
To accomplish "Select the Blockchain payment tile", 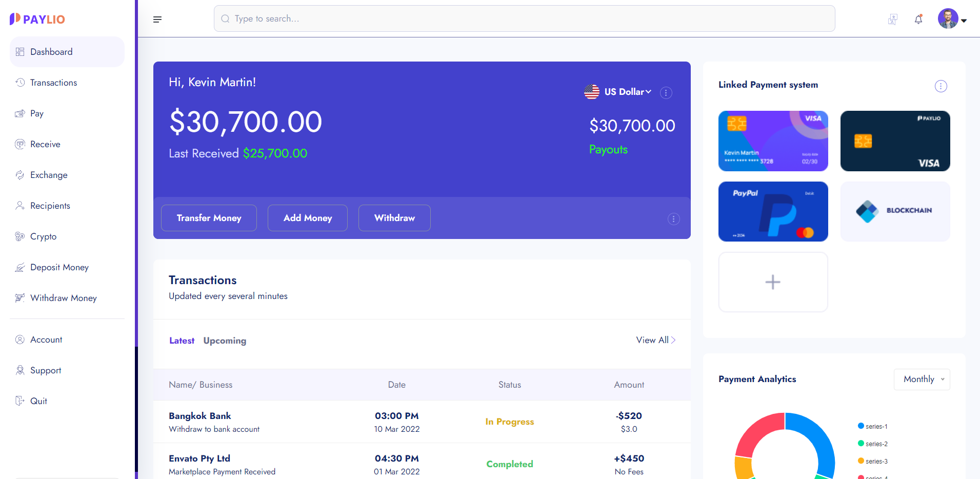I will coord(895,211).
